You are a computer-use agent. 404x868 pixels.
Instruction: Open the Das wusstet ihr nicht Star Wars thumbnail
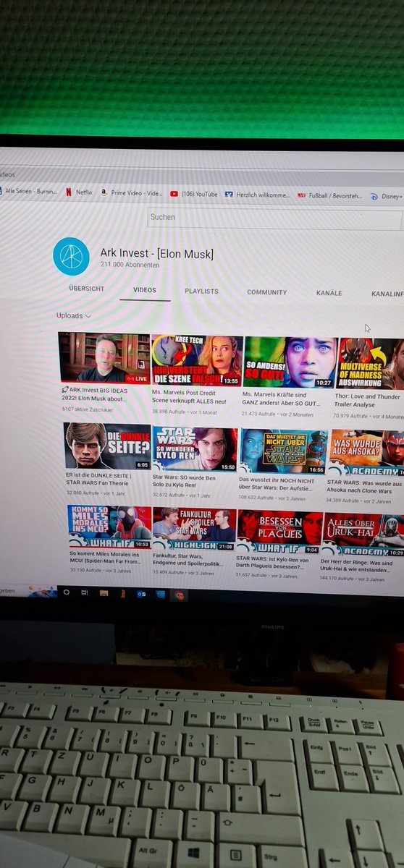click(284, 451)
